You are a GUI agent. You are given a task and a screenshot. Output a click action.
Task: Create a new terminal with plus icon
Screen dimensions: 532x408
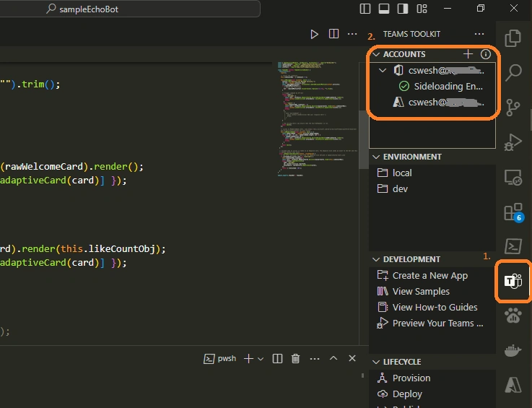[x=248, y=358]
